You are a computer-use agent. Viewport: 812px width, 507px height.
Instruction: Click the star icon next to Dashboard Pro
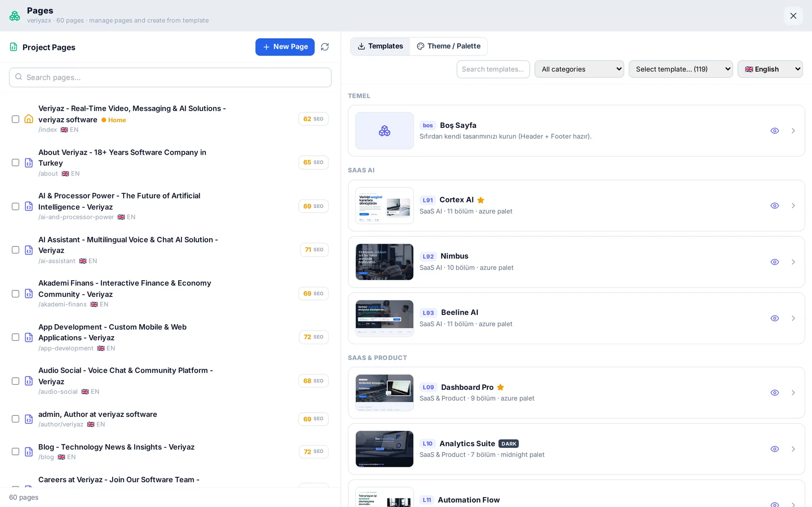[501, 387]
